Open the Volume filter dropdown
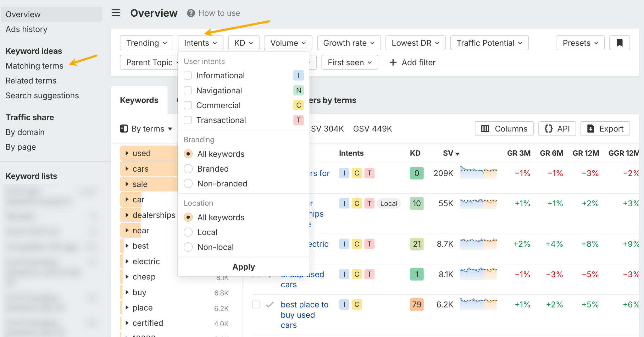Screen dimensions: 644x337 [287, 43]
